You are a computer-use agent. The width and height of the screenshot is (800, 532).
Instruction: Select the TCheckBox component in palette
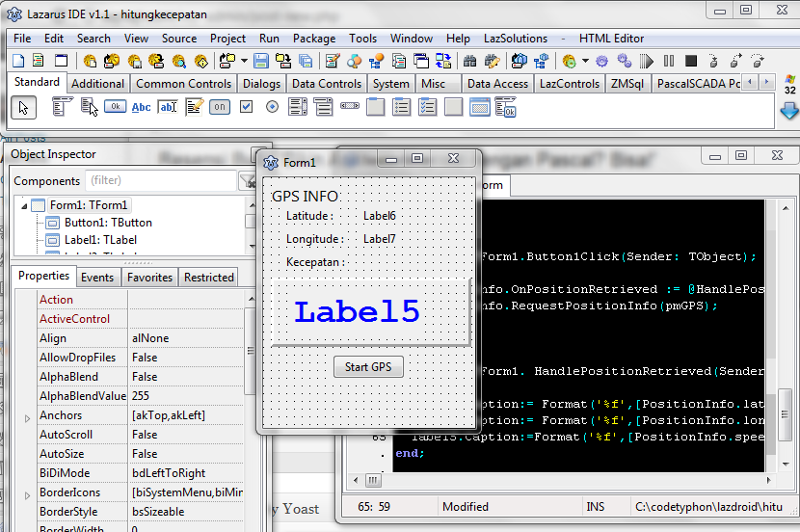click(246, 107)
